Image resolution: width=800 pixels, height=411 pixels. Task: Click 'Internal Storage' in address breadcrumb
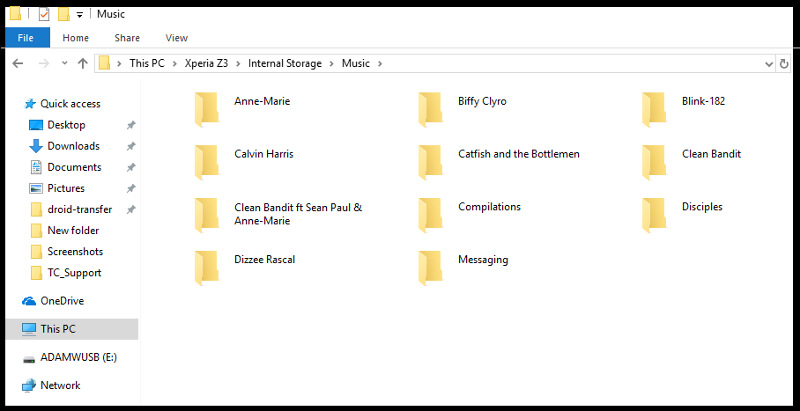285,64
